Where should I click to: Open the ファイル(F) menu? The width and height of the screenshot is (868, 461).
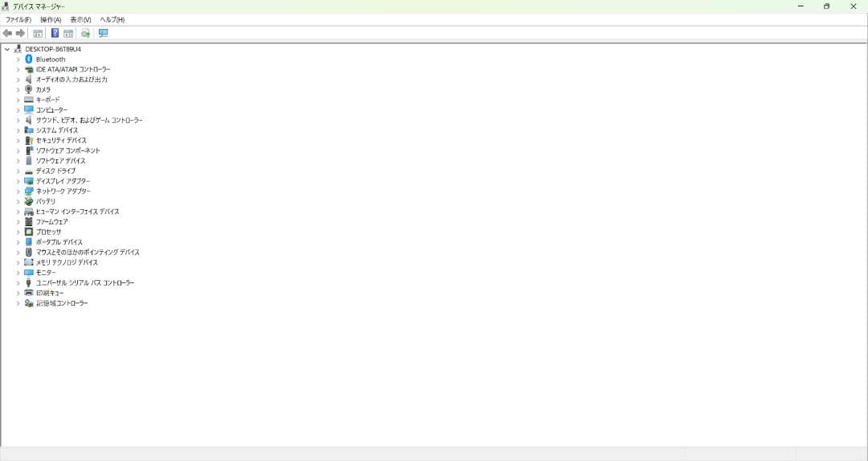click(18, 19)
